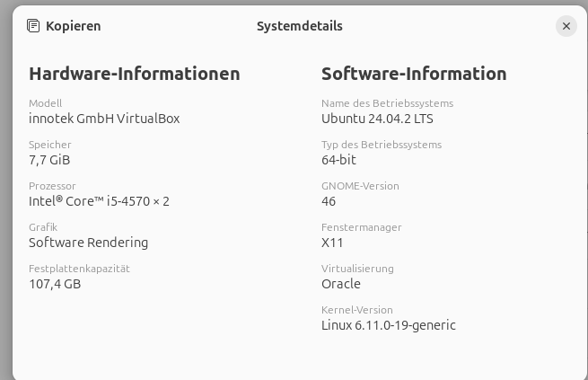Click the 64-bit OS type value

point(338,160)
